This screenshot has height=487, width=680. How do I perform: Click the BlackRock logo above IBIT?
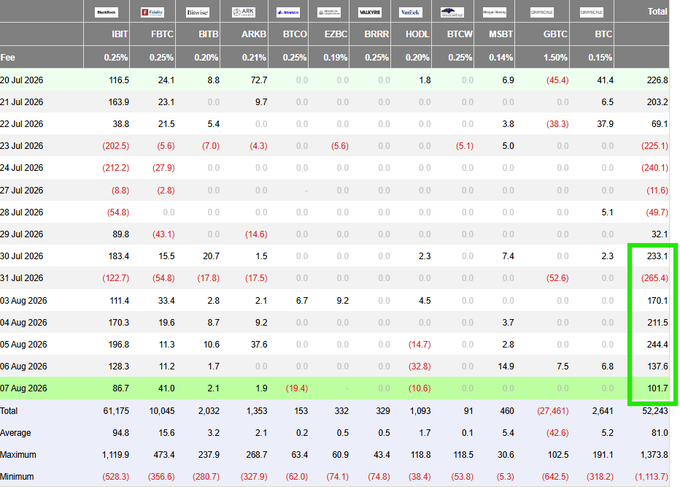(x=107, y=12)
